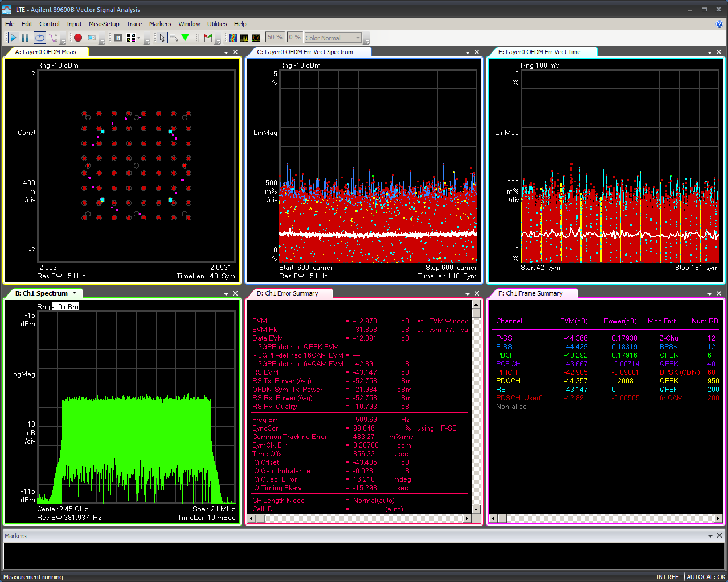Click the Freq Err value -509.69
728x582 pixels.
click(365, 420)
